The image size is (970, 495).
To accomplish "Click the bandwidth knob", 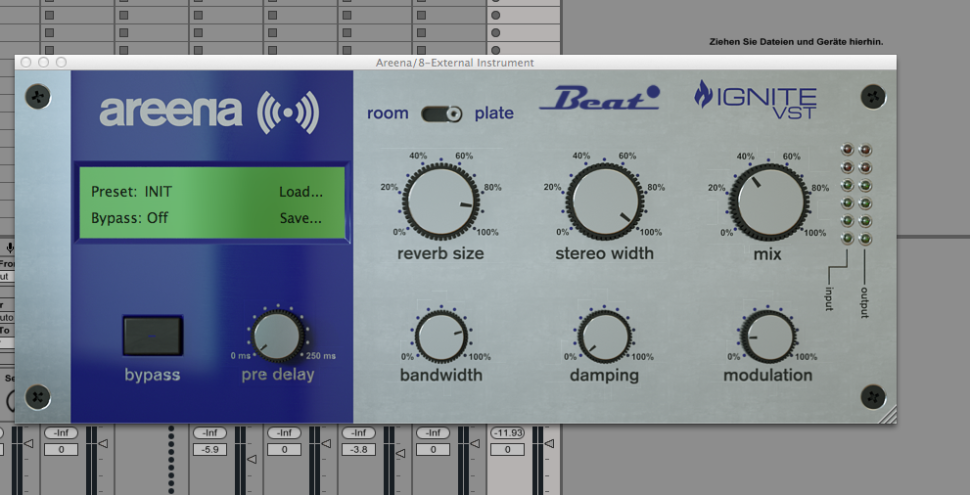I will [x=441, y=337].
